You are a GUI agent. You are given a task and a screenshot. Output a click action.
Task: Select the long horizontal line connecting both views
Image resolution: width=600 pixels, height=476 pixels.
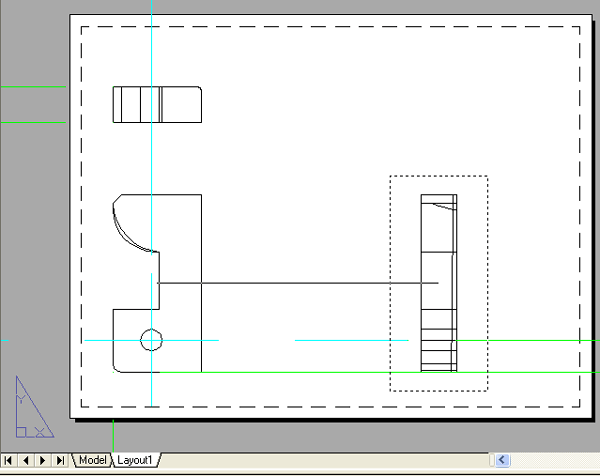click(x=300, y=283)
